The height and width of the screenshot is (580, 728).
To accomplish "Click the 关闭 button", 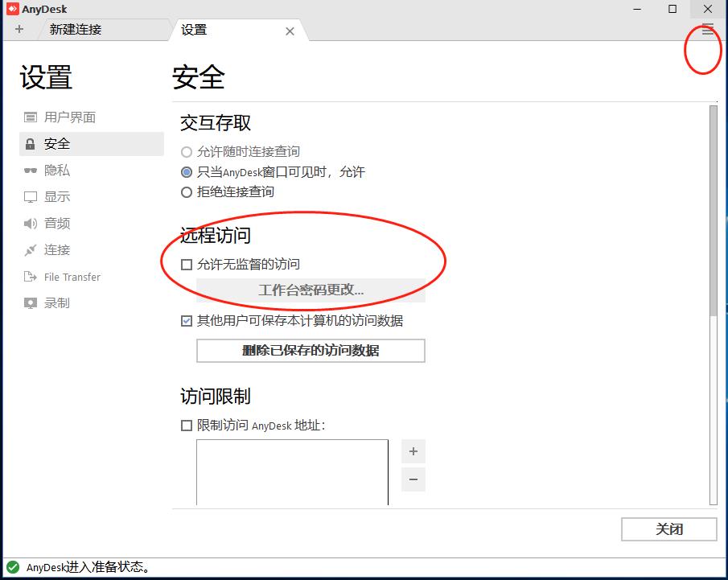I will [x=669, y=529].
